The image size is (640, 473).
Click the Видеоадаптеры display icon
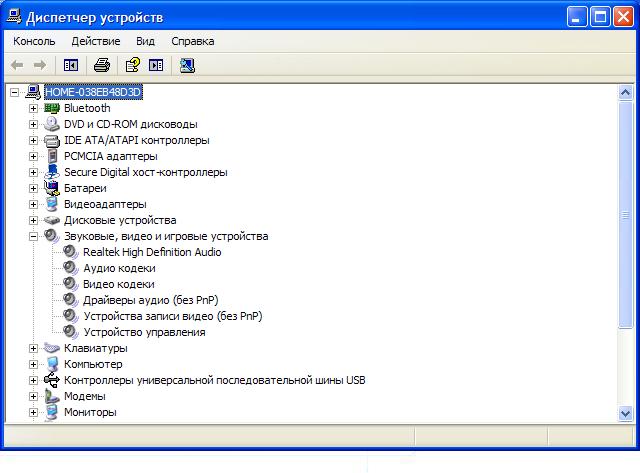(52, 204)
